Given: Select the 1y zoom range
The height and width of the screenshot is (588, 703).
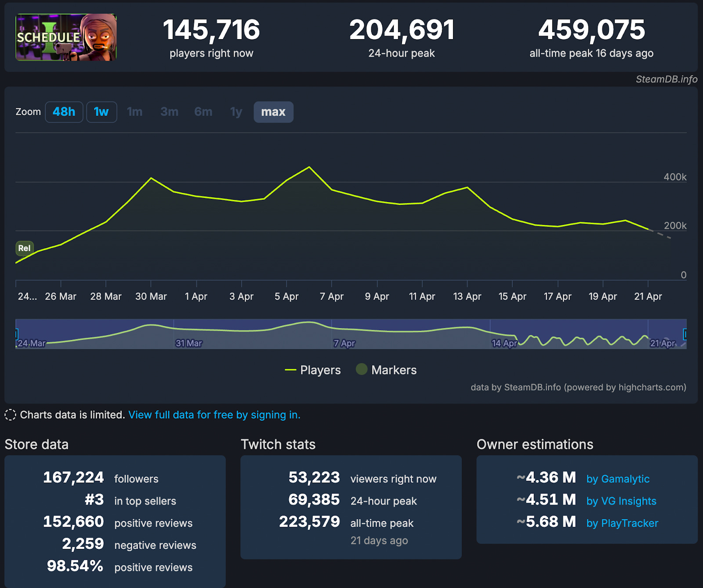Looking at the screenshot, I should (x=236, y=112).
